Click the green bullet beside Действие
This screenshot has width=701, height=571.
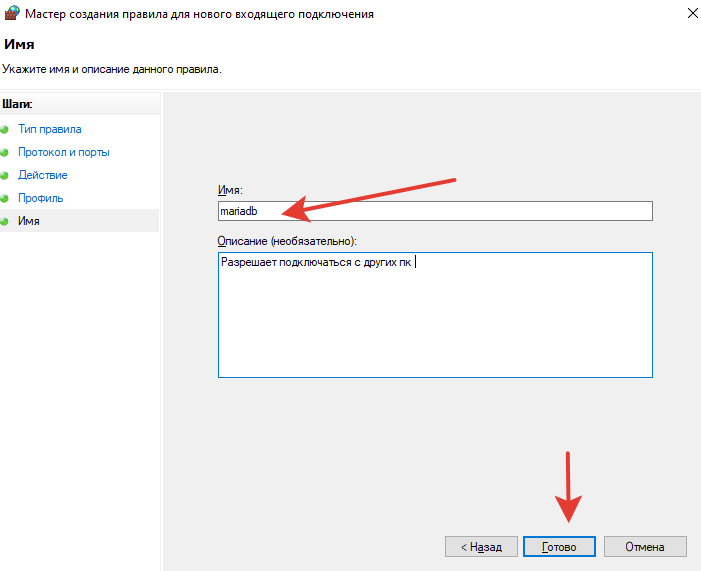tap(5, 176)
